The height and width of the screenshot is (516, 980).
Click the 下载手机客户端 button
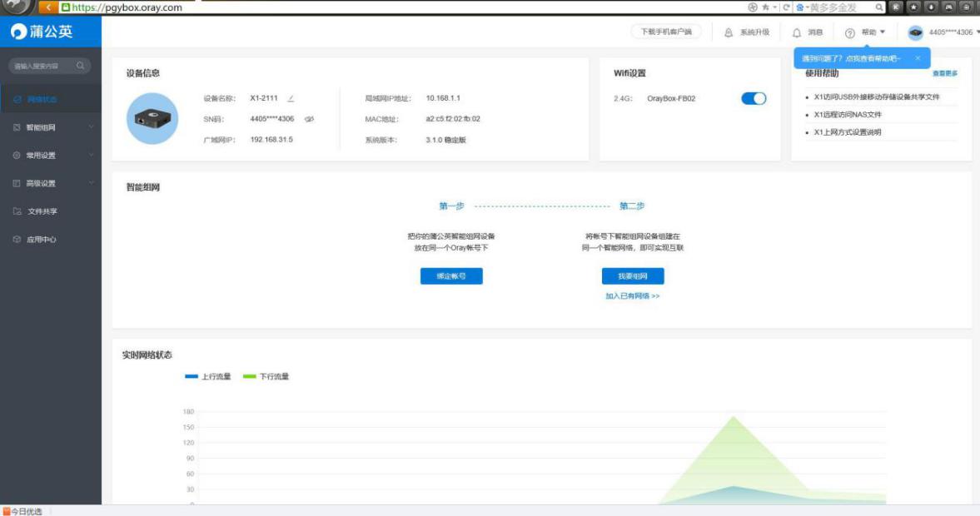point(666,32)
